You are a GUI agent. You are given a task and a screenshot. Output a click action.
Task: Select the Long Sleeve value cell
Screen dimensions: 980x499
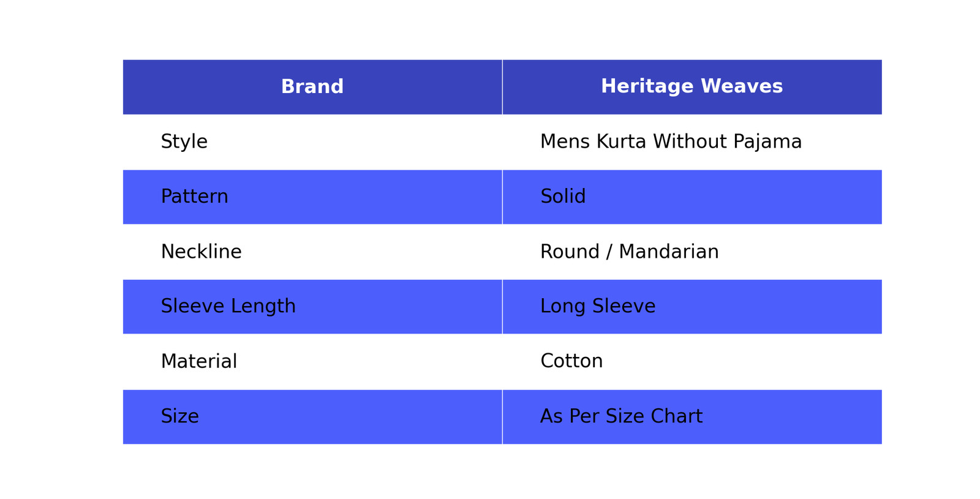pyautogui.click(x=597, y=306)
